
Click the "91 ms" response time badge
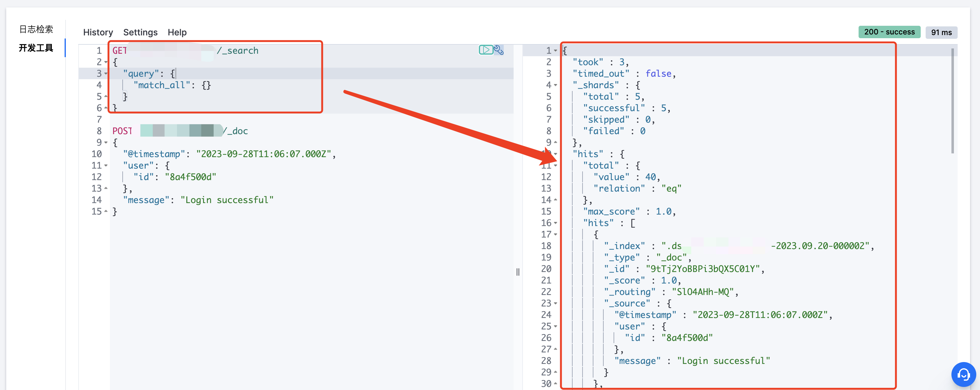pos(941,32)
